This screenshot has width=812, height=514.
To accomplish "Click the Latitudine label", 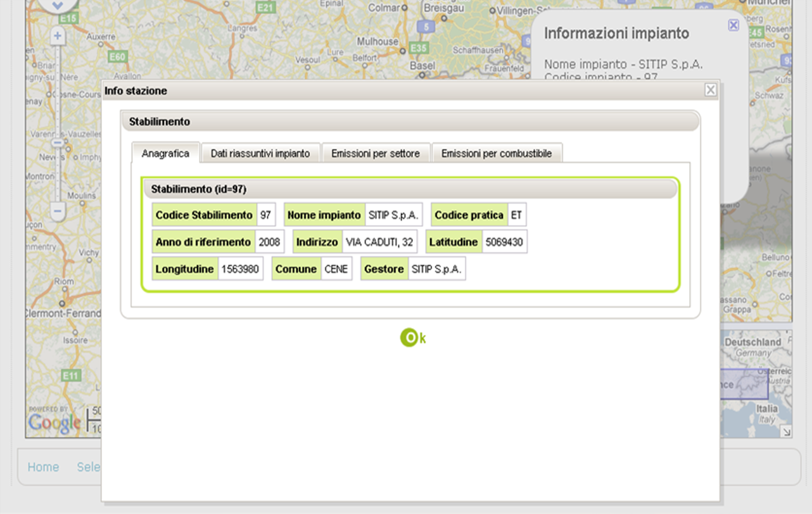I will pos(454,242).
